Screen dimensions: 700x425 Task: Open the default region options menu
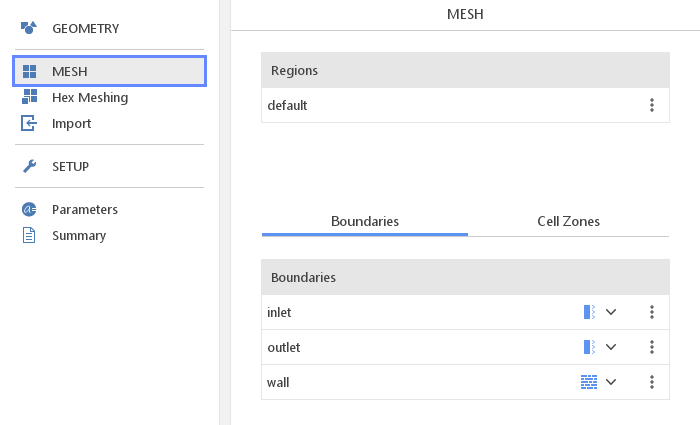tap(652, 105)
